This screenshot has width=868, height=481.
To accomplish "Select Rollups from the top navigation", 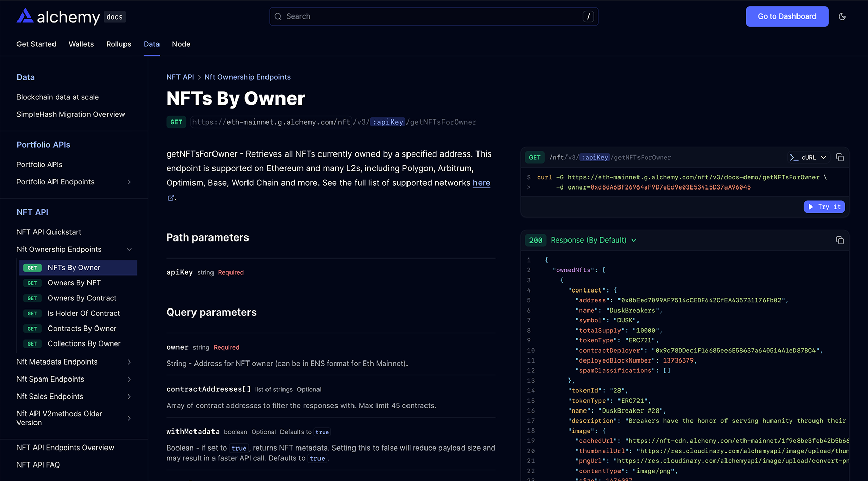I will [x=118, y=44].
